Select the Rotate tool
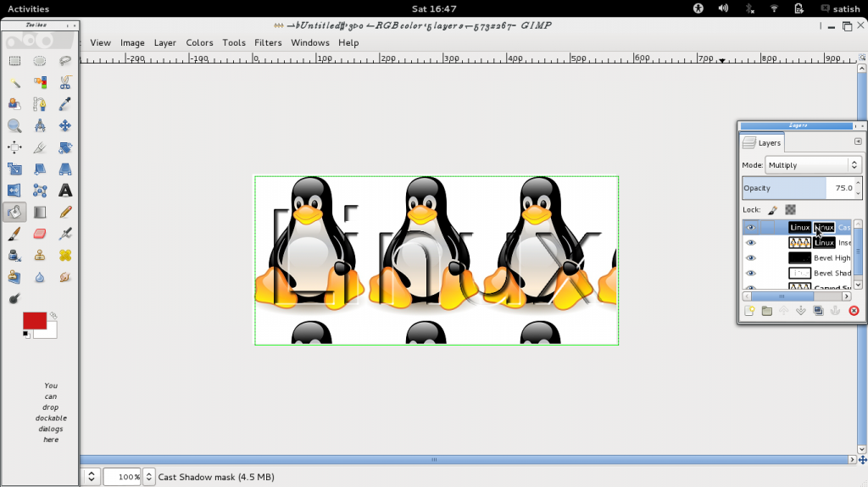Viewport: 868px width, 487px height. pyautogui.click(x=64, y=147)
